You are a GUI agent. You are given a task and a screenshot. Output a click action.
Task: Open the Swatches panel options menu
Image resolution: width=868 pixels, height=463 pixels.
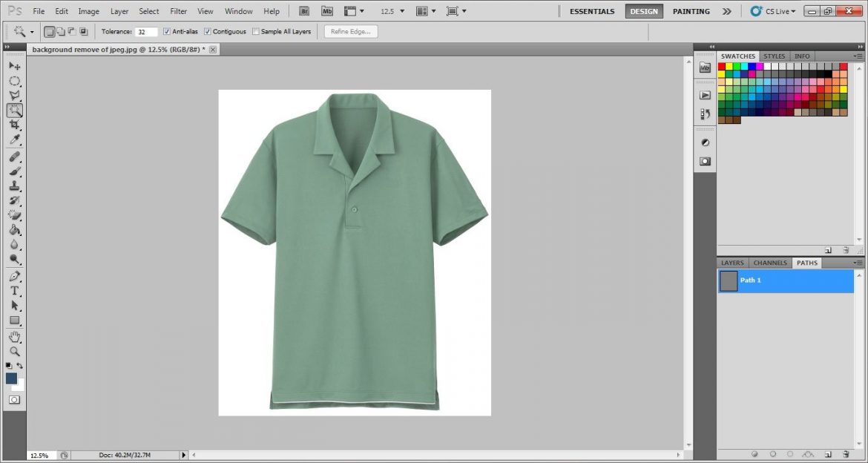coord(858,56)
